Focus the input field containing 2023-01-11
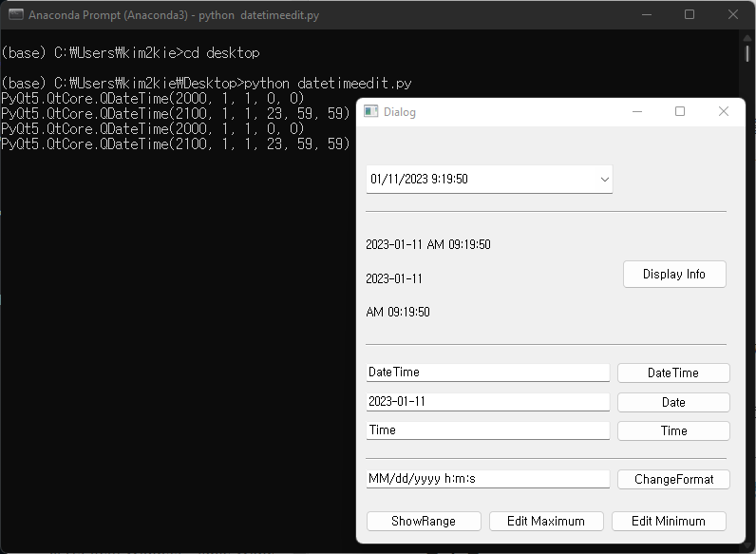The height and width of the screenshot is (554, 756). (x=488, y=402)
